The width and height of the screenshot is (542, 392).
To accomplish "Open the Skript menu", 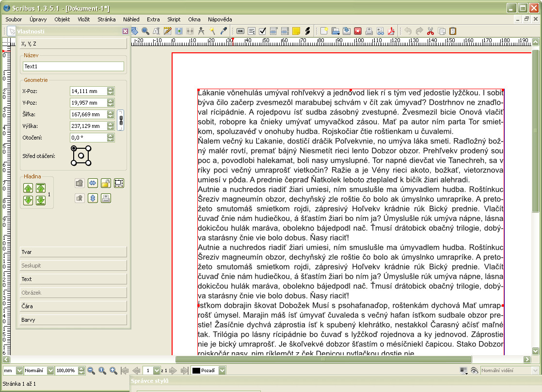I will click(x=174, y=19).
